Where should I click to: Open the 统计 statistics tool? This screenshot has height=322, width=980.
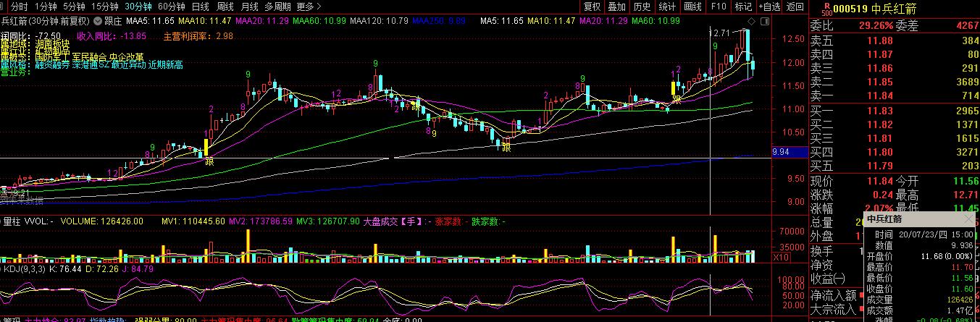(x=667, y=7)
